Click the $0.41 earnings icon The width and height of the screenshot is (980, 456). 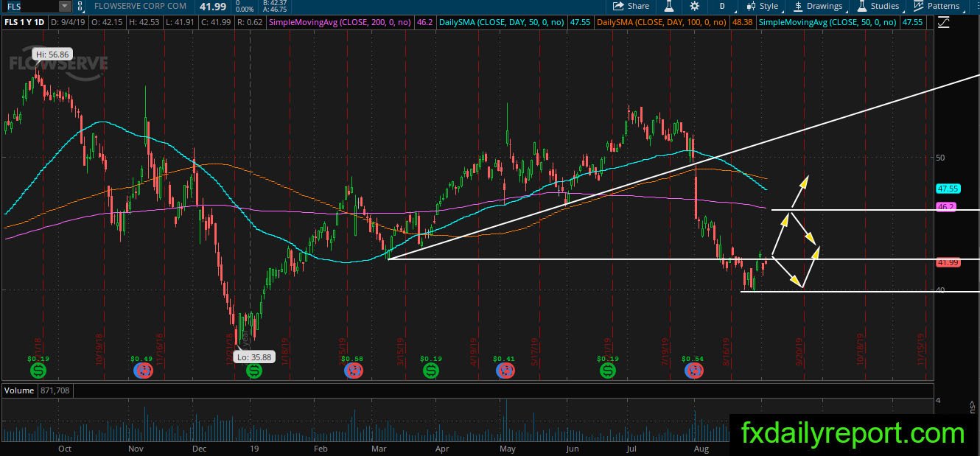point(505,370)
